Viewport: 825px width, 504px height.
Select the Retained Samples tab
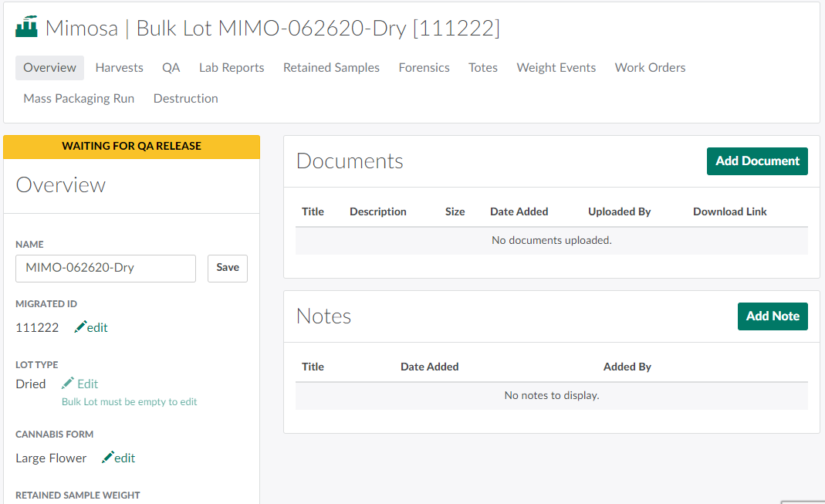[331, 68]
